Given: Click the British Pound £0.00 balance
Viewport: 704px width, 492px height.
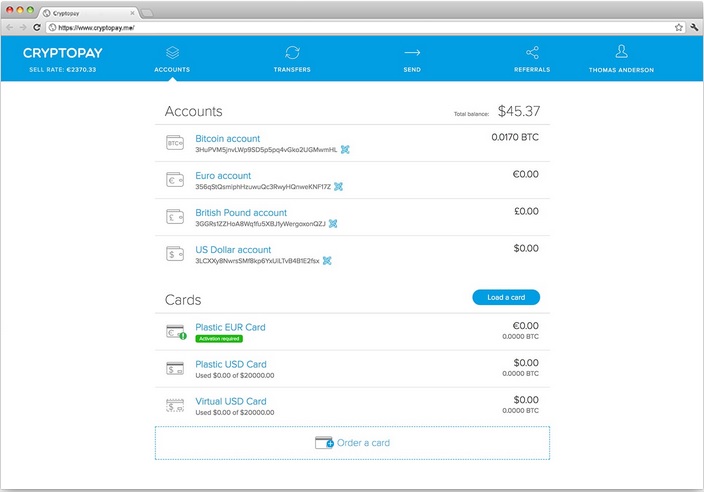Looking at the screenshot, I should tap(526, 211).
